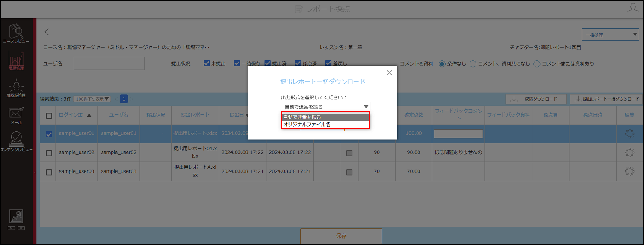The width and height of the screenshot is (644, 245).
Task: Toggle the 一時保存 checkbox
Action: [x=237, y=63]
